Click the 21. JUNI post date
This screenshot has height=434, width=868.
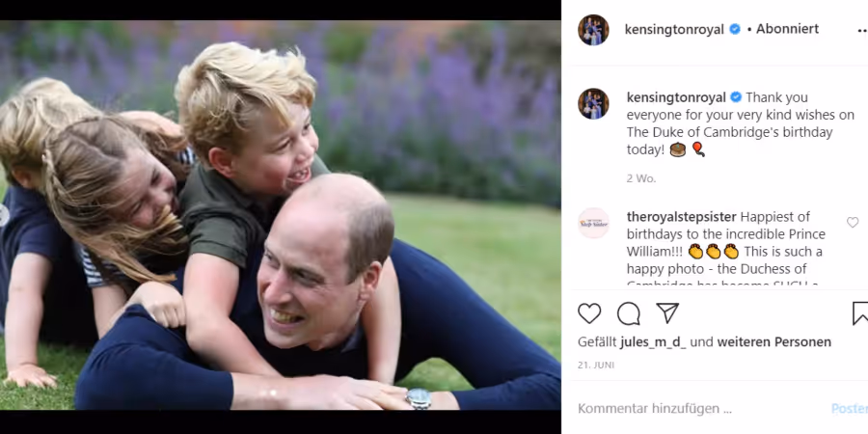(596, 366)
